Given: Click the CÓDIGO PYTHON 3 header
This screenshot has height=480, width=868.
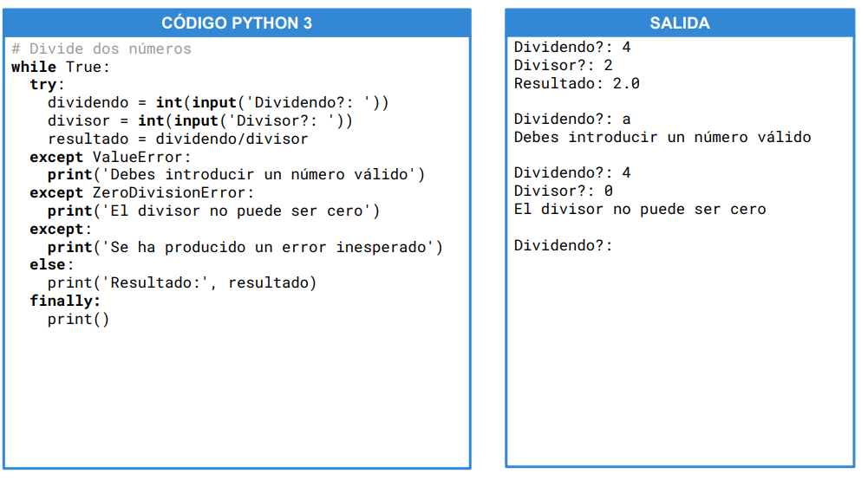Looking at the screenshot, I should (237, 23).
